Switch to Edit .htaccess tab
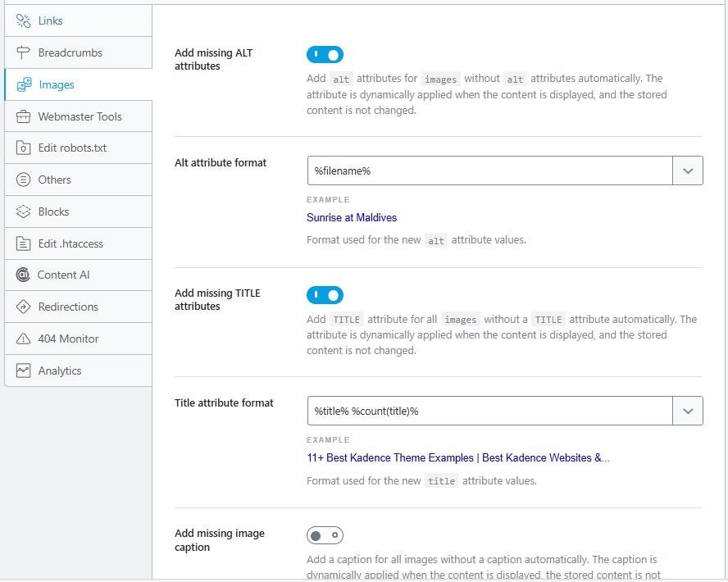Screen dimensions: 728x582 click(x=71, y=243)
